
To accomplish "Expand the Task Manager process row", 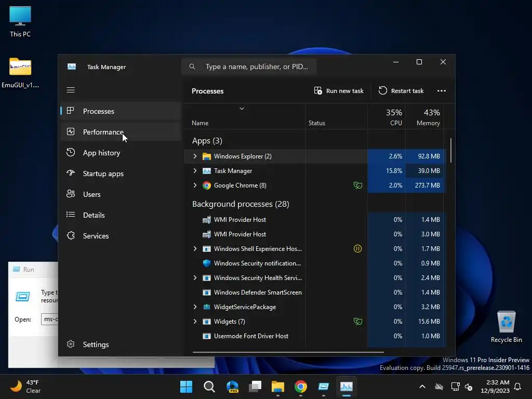I will [195, 170].
